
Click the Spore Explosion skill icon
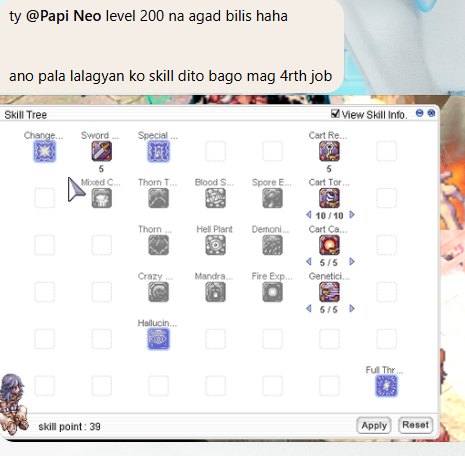tap(272, 198)
